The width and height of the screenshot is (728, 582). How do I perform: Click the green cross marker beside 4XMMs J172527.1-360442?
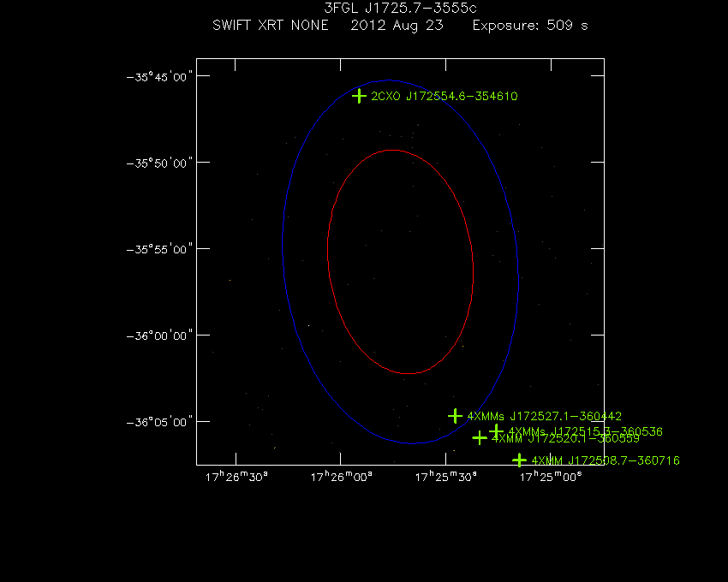coord(455,416)
